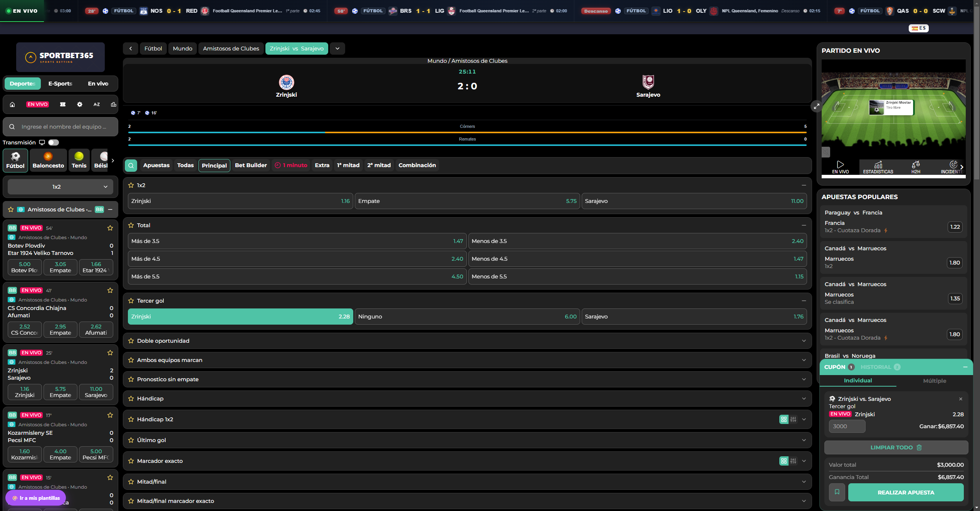980x511 pixels.
Task: Expand the Último gol market
Action: coord(804,440)
